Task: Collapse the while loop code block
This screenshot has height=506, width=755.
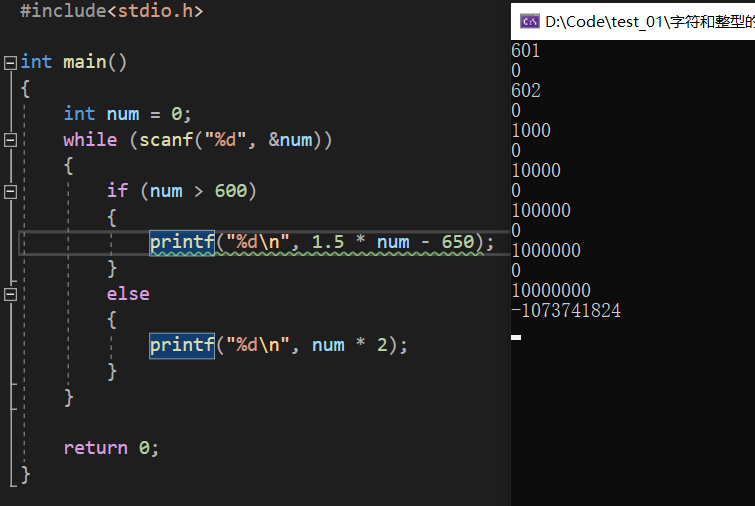Action: (10, 140)
